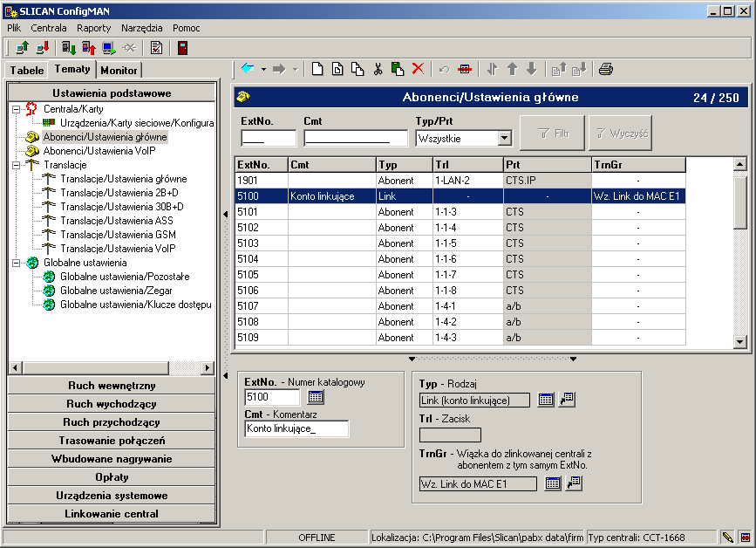Switch to the Tabele tab
Screen dimensions: 756x548
pyautogui.click(x=27, y=71)
